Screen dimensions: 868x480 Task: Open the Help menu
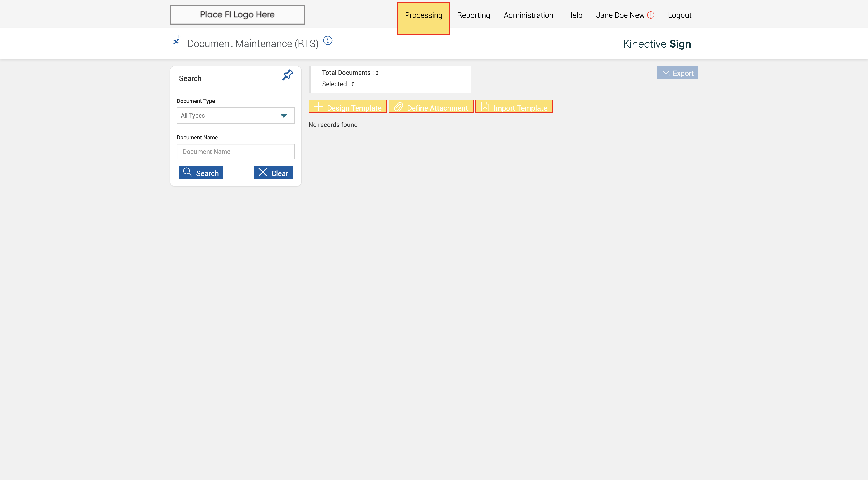[x=574, y=16]
